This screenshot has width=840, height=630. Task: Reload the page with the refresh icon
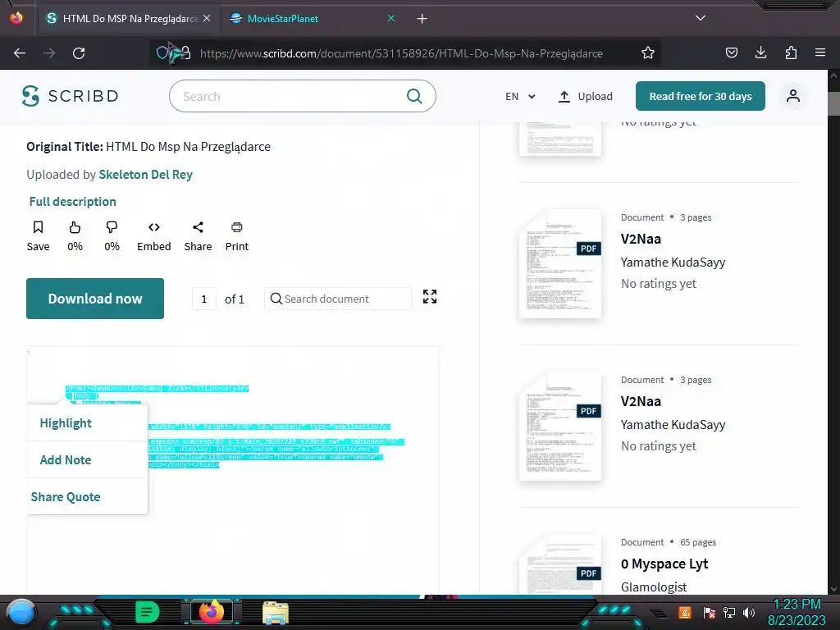point(79,53)
